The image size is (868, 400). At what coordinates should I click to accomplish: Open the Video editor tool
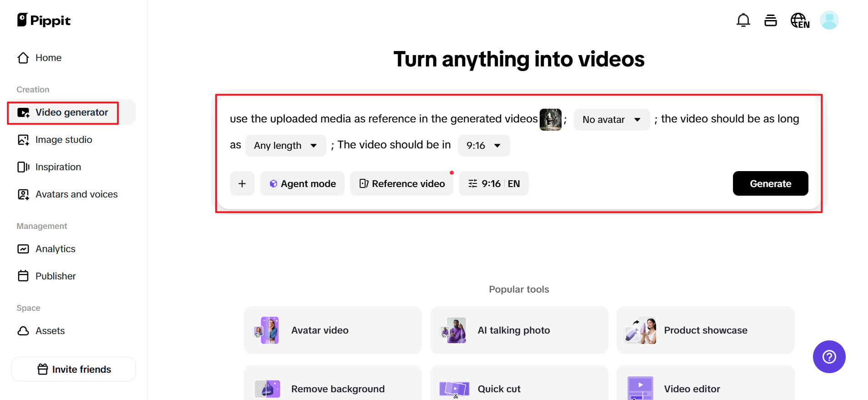pos(706,383)
